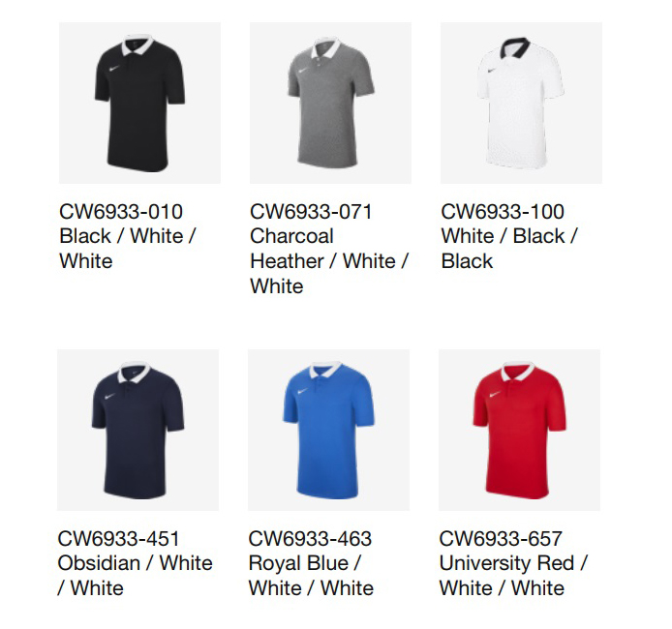This screenshot has height=629, width=672.
Task: Select the black polo shirt image
Action: point(139,104)
